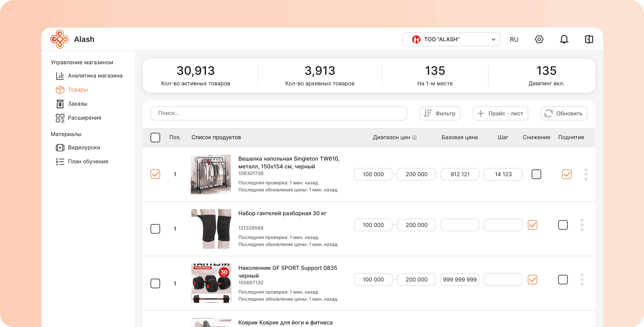Click the Обновить button
The height and width of the screenshot is (327, 644).
(564, 113)
